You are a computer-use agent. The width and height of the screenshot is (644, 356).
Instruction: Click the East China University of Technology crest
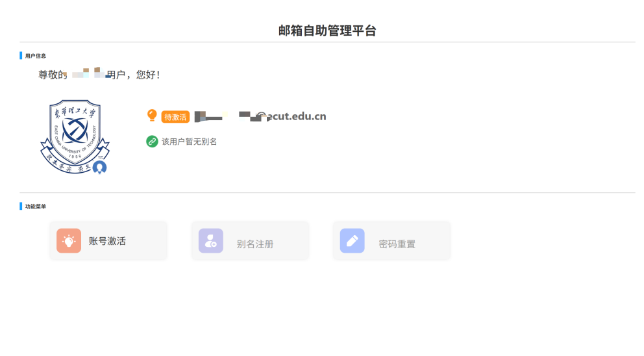tap(75, 136)
